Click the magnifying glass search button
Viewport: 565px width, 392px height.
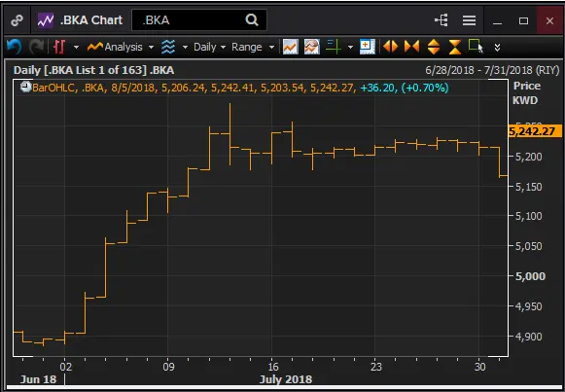[x=252, y=19]
